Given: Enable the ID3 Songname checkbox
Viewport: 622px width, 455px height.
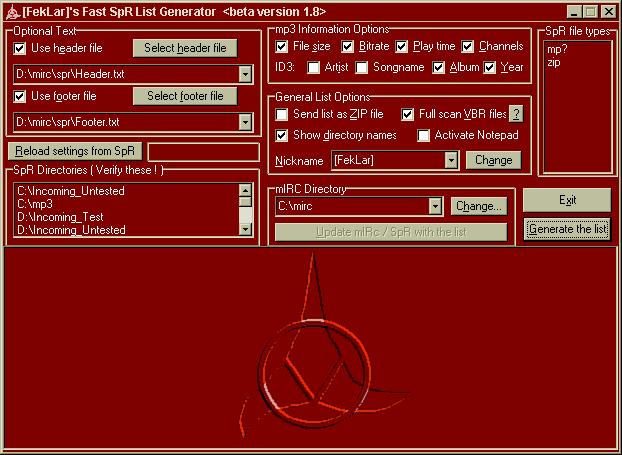Looking at the screenshot, I should click(362, 67).
